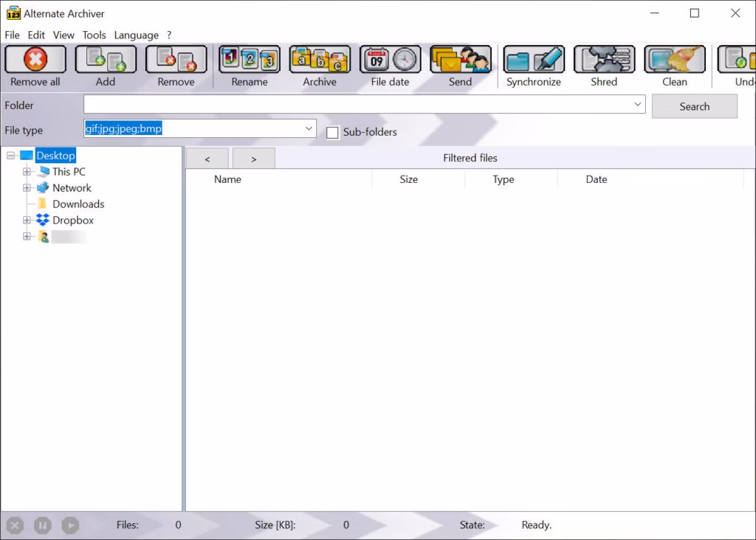Click the Add files toolbar icon
This screenshot has height=540, width=756.
pyautogui.click(x=106, y=60)
